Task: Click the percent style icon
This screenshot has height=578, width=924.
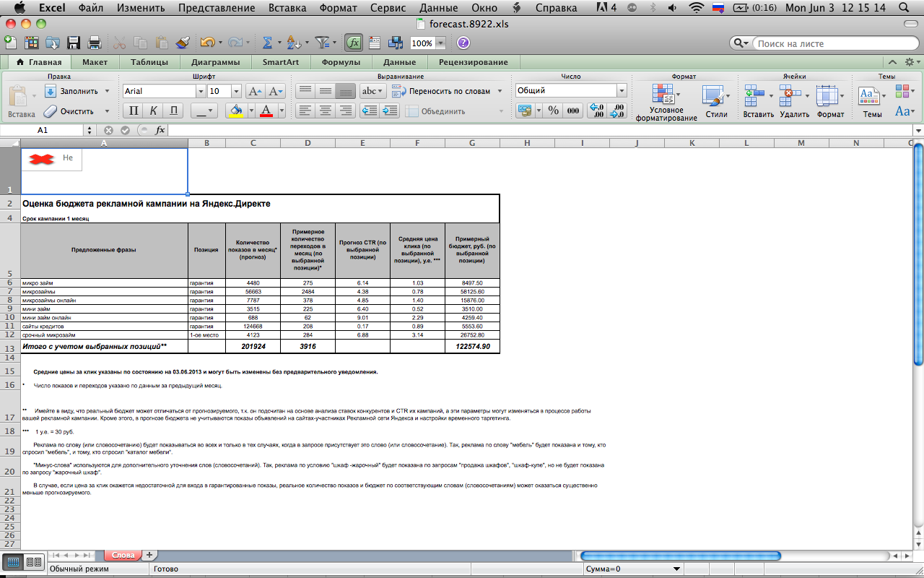Action: click(x=553, y=111)
